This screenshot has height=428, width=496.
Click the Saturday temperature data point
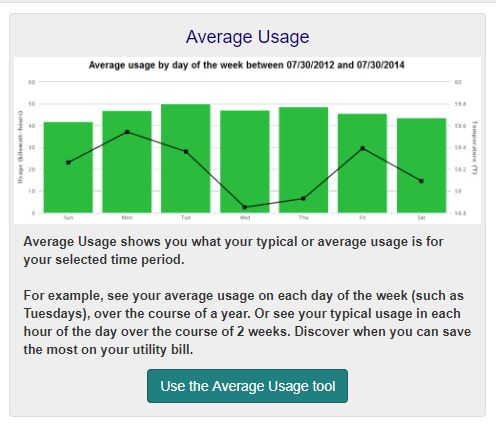(x=421, y=181)
